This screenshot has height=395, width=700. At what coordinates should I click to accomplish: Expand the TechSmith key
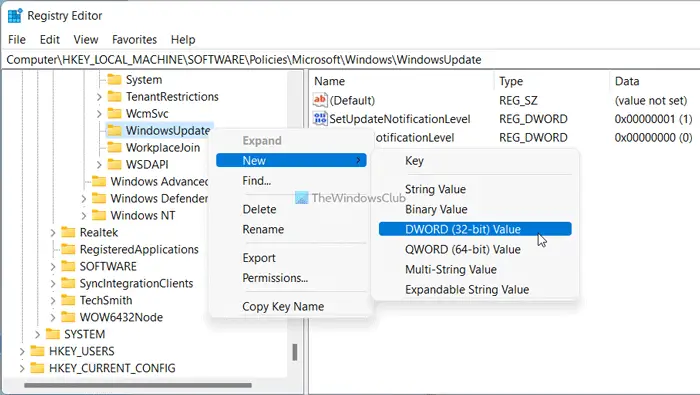coord(53,300)
